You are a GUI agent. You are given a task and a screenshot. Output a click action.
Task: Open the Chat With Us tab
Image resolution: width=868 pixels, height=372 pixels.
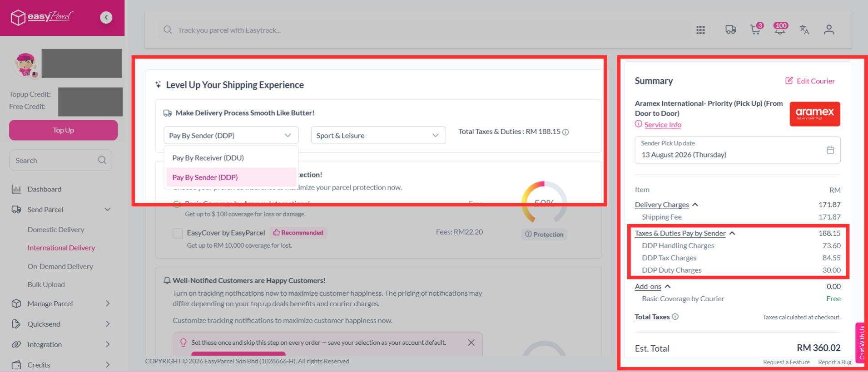click(862, 343)
